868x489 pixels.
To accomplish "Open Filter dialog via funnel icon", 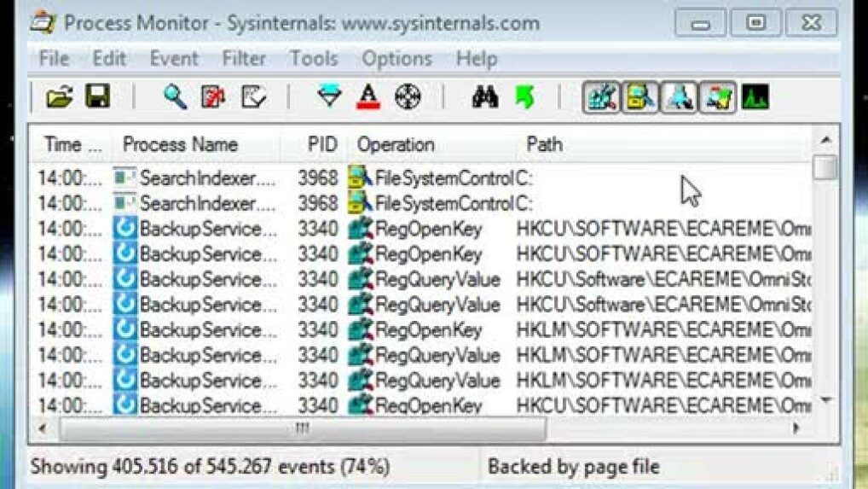I will 329,97.
